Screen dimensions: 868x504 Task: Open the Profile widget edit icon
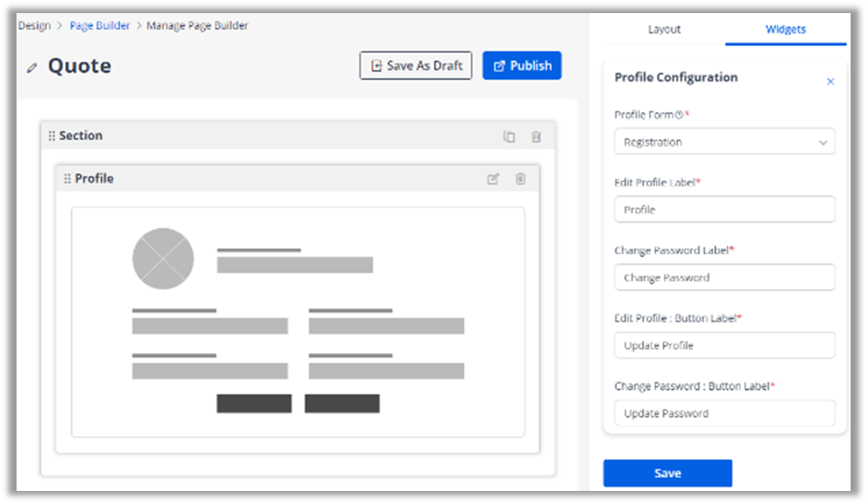tap(493, 178)
